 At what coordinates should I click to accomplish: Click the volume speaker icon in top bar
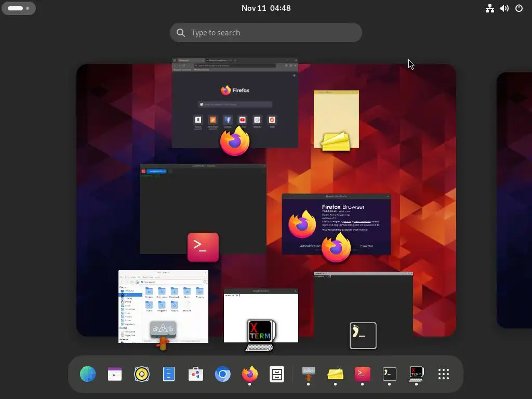pyautogui.click(x=504, y=8)
